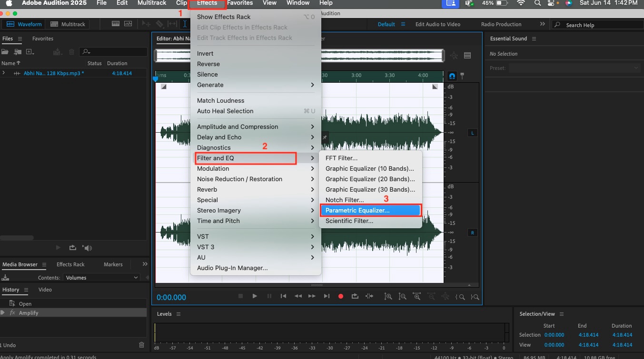644x359 pixels.
Task: Show the spectral frequency display icon
Action: [116, 24]
